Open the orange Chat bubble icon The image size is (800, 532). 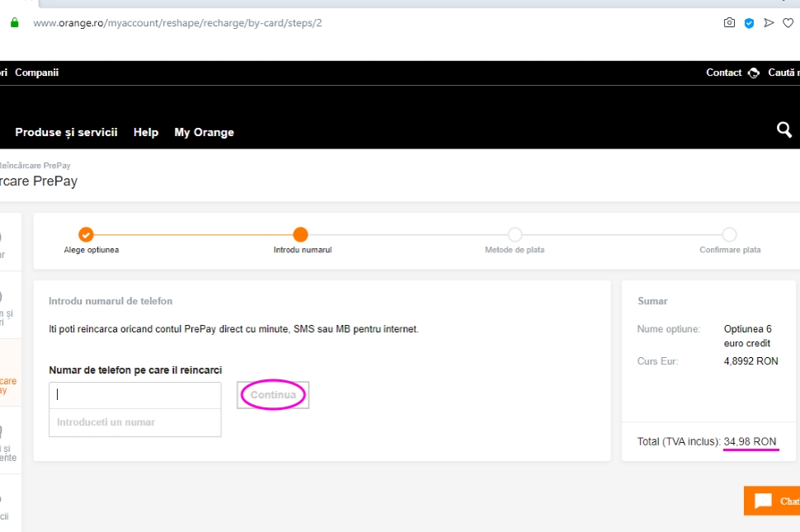(763, 501)
